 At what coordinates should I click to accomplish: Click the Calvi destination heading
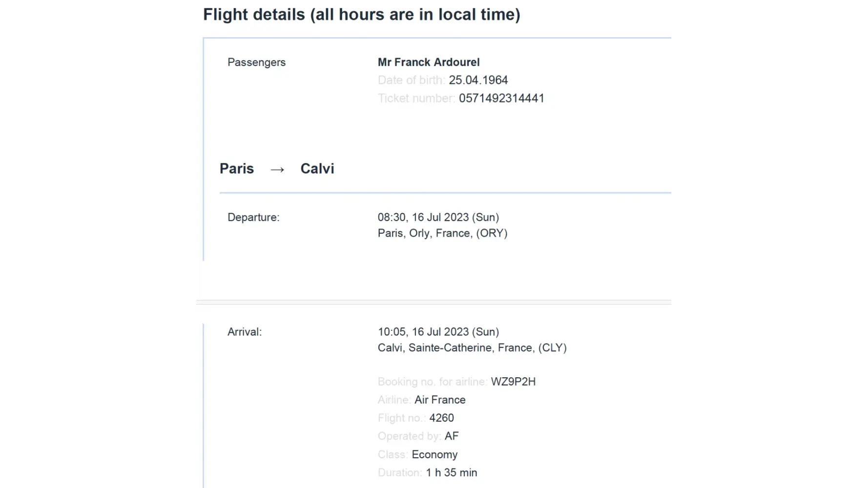pyautogui.click(x=317, y=169)
